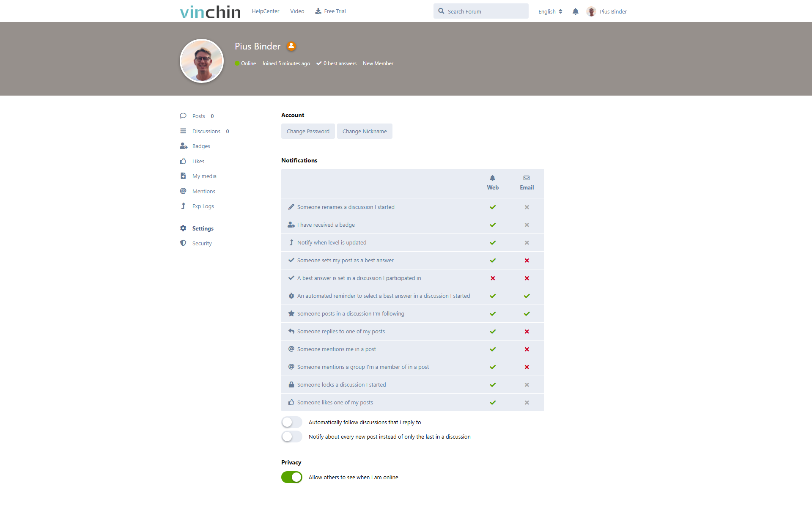This screenshot has height=519, width=812.
Task: Toggle email for someone likes my posts
Action: click(x=527, y=403)
